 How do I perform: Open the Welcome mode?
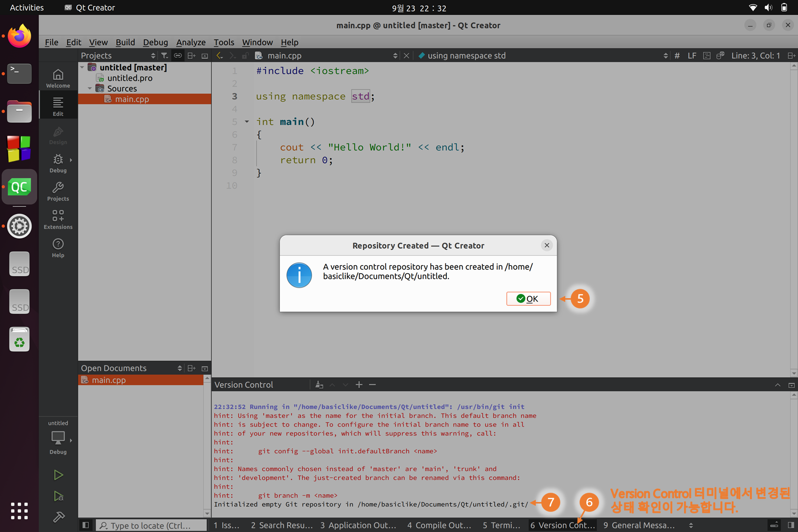[58, 78]
